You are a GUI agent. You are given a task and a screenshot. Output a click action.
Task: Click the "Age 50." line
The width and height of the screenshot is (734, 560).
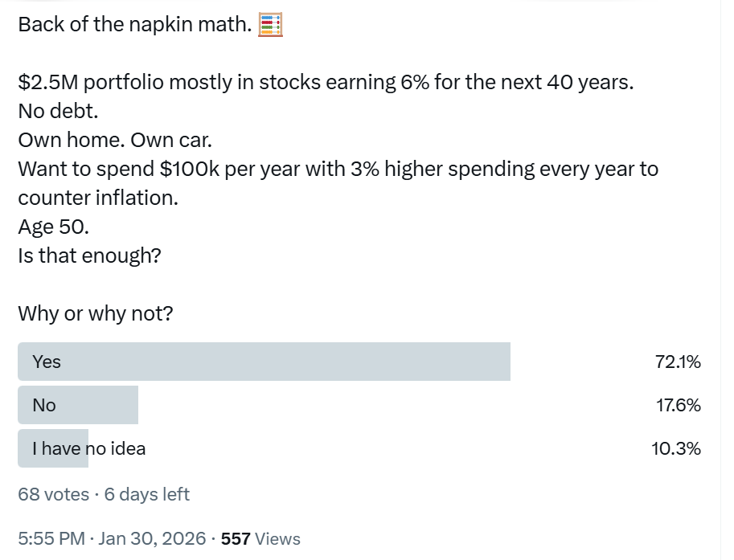click(53, 227)
